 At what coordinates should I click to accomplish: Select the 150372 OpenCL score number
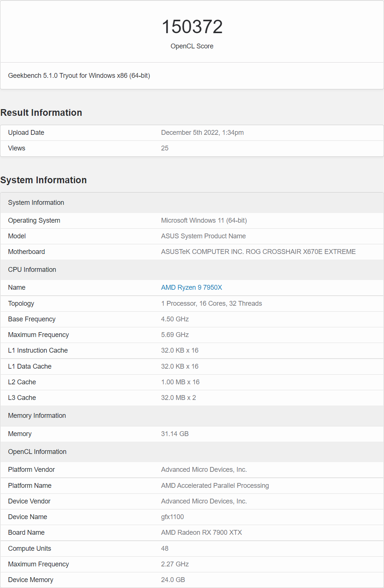192,27
